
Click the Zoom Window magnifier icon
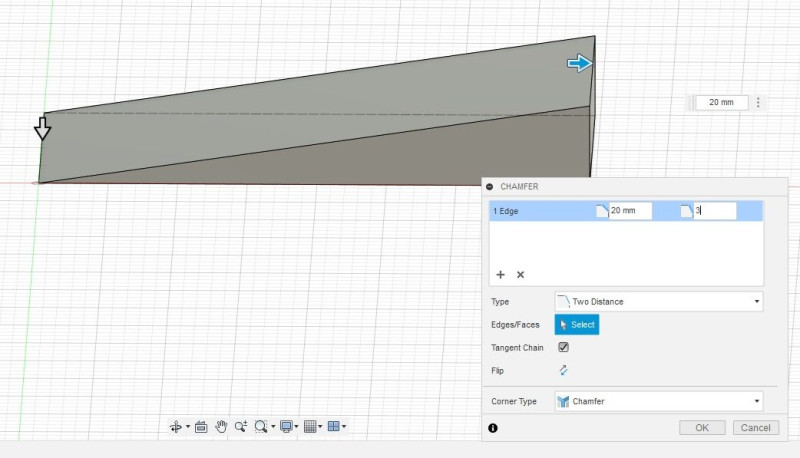[x=261, y=426]
